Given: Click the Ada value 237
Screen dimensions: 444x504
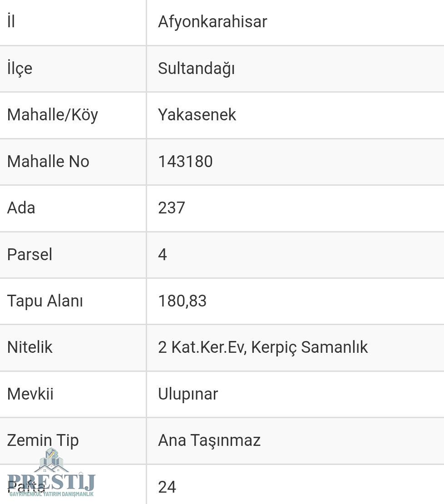Looking at the screenshot, I should click(x=172, y=208).
